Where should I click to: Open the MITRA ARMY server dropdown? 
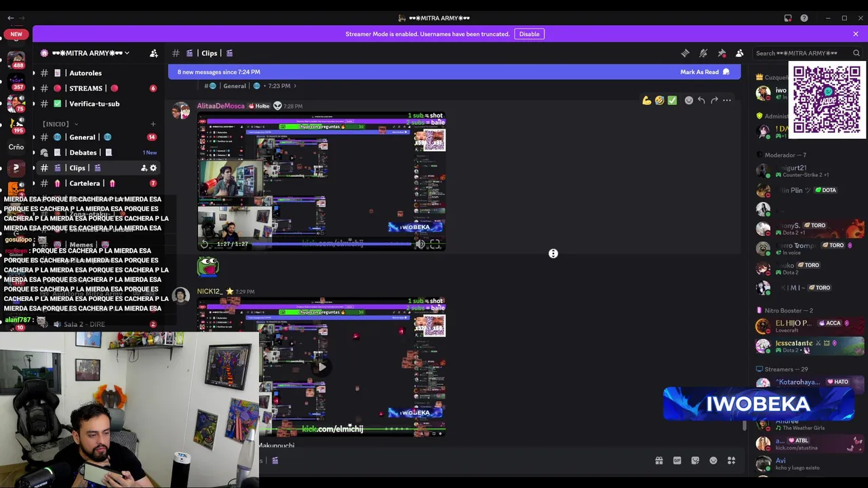(x=91, y=53)
